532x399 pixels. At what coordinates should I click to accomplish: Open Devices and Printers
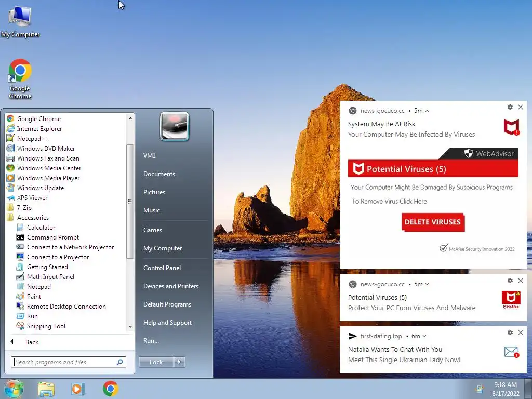click(x=170, y=286)
